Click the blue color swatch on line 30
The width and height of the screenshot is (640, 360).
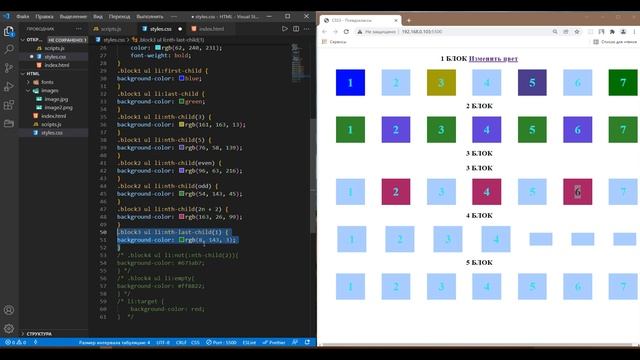click(x=182, y=78)
